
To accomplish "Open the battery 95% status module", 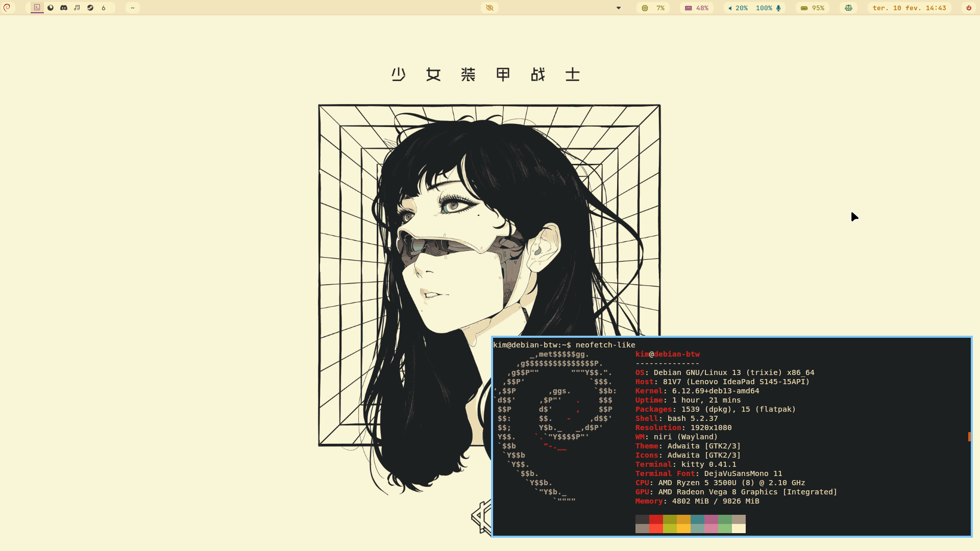I will click(x=813, y=8).
